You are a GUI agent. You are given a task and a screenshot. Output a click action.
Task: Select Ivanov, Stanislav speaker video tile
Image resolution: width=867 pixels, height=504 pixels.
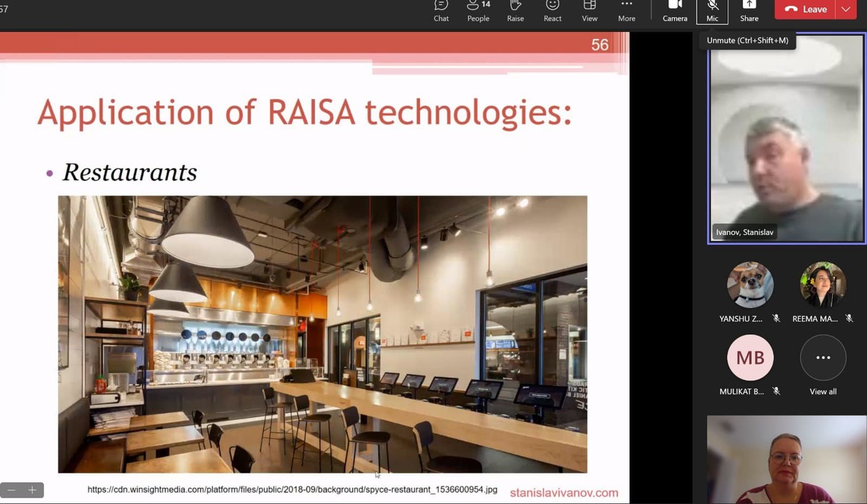(786, 137)
